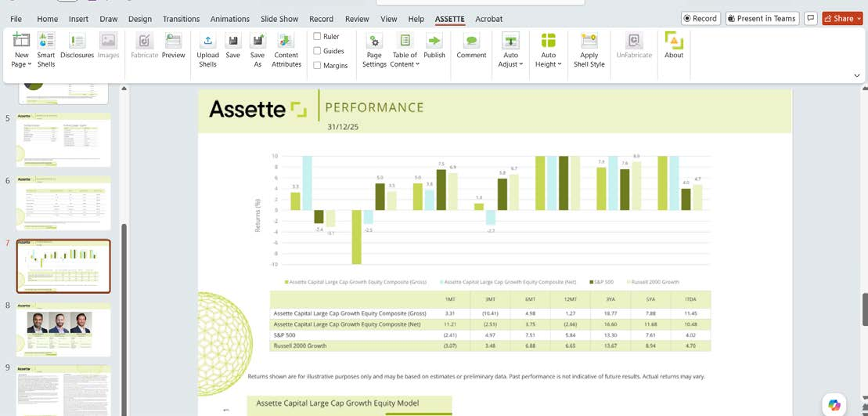Switch to the Home tab
The width and height of the screenshot is (868, 416).
click(x=47, y=19)
